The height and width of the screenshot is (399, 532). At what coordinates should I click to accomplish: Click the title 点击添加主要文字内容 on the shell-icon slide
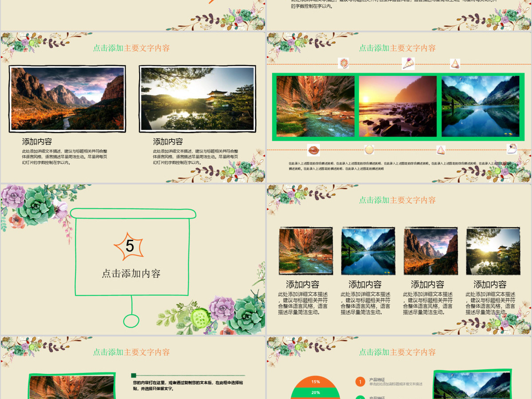(397, 48)
